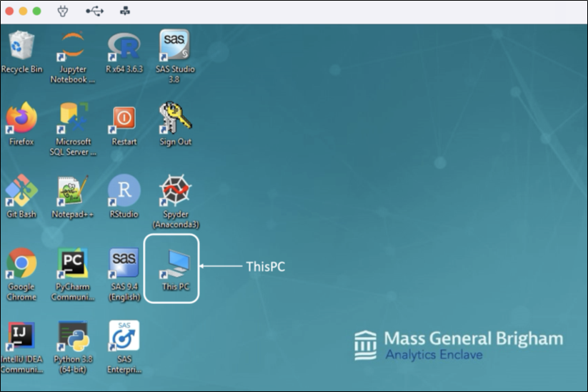
Task: Click the red close window button
Action: click(x=9, y=11)
